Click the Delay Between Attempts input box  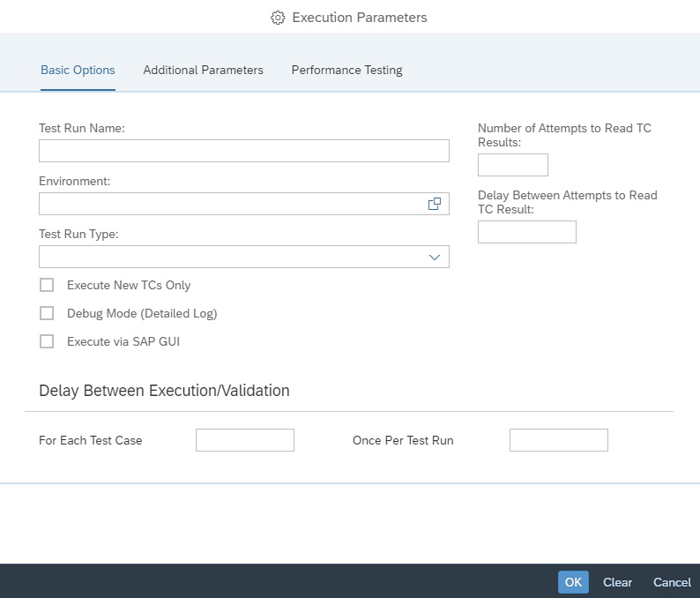pyautogui.click(x=526, y=232)
